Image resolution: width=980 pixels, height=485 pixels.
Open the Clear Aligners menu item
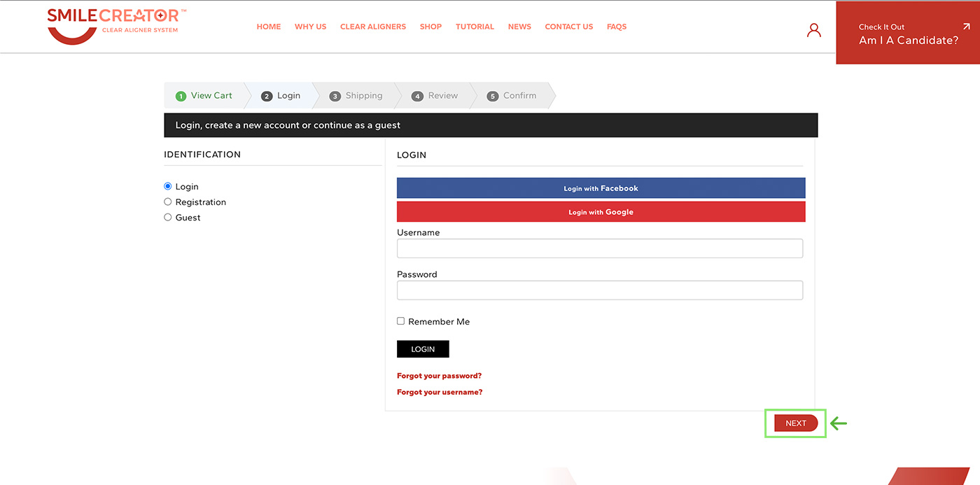pos(372,27)
